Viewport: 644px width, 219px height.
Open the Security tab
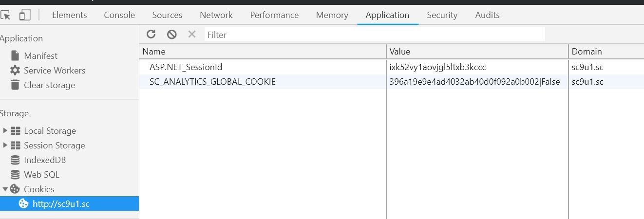[442, 15]
